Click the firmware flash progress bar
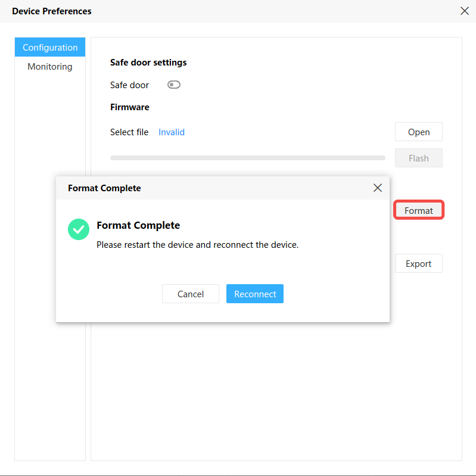This screenshot has height=476, width=476. point(247,158)
